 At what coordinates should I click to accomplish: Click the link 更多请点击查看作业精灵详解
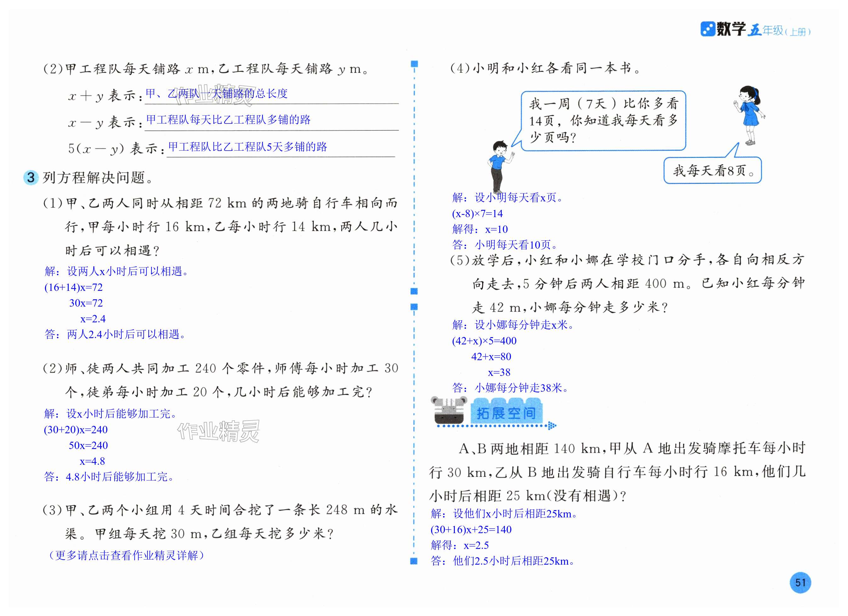(x=127, y=555)
